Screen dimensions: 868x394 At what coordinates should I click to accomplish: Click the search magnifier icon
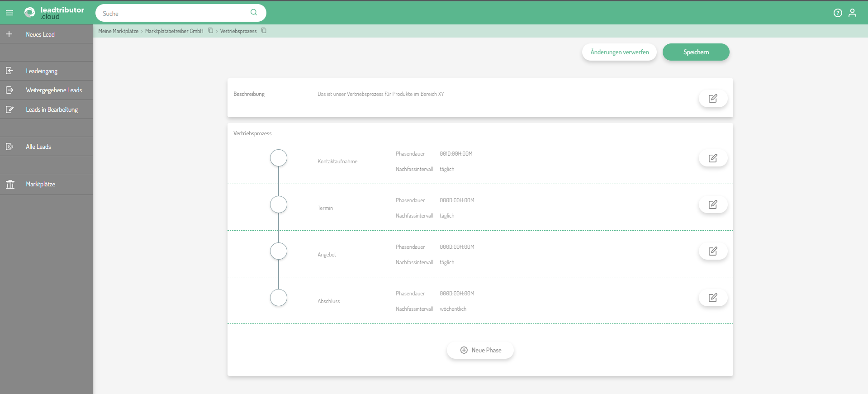254,13
